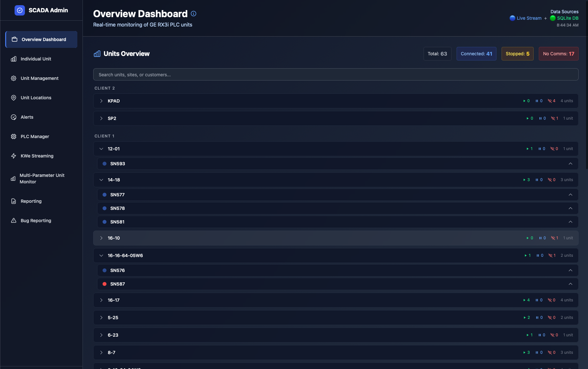Toggle the SN593 row chevron
588x369 pixels.
tap(571, 164)
